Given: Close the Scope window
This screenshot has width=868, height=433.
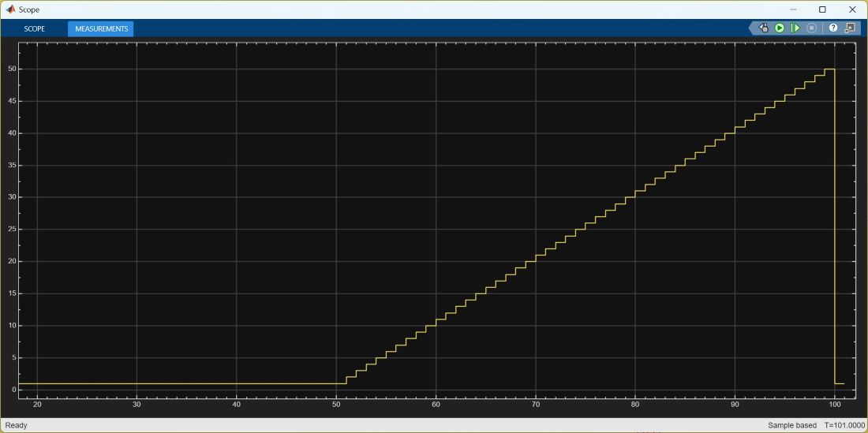Looking at the screenshot, I should click(x=852, y=9).
